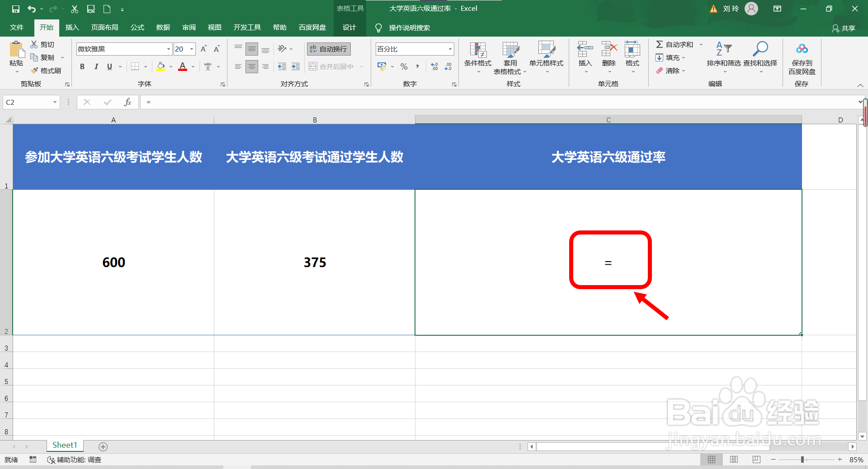Image resolution: width=868 pixels, height=469 pixels.
Task: Increase font size with the larger A icon
Action: tap(203, 49)
